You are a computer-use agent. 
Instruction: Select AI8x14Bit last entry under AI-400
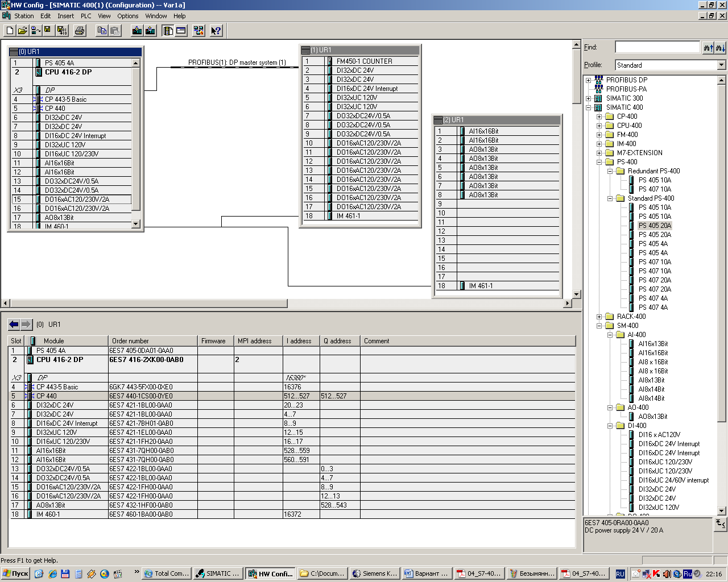[651, 398]
